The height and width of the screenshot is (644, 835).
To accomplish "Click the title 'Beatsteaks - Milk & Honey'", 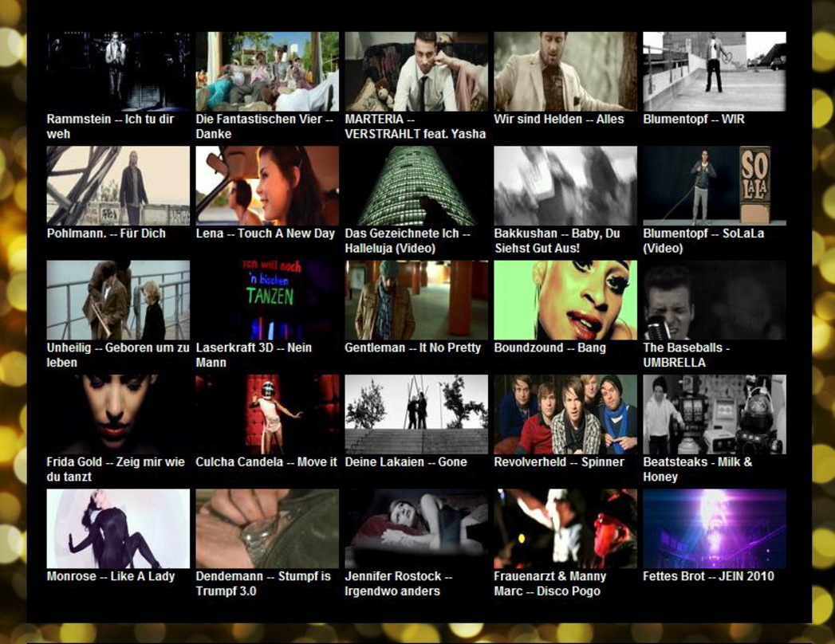I will point(698,470).
